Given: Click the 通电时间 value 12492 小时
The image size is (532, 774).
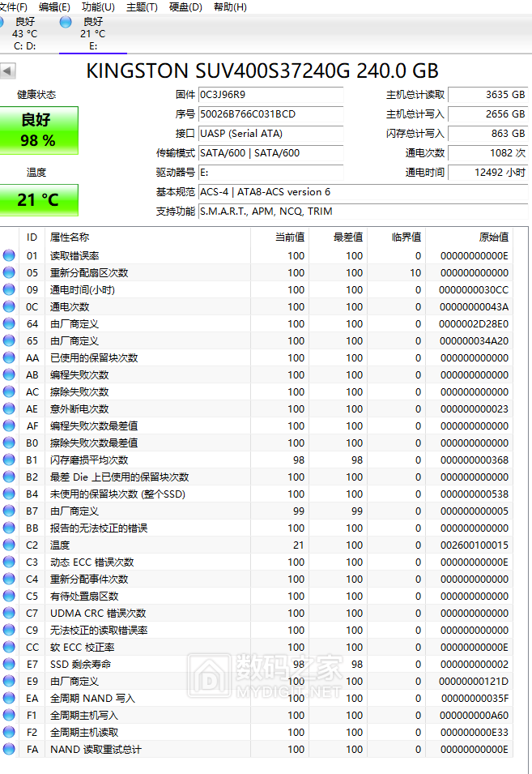Looking at the screenshot, I should tap(487, 173).
